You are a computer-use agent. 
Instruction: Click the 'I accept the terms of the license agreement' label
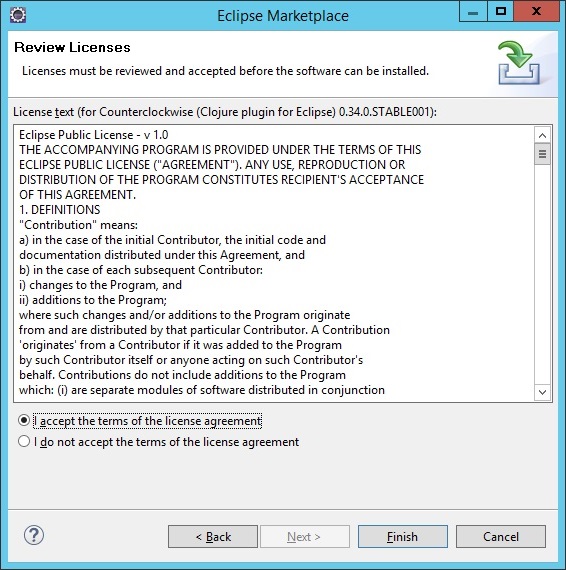148,421
